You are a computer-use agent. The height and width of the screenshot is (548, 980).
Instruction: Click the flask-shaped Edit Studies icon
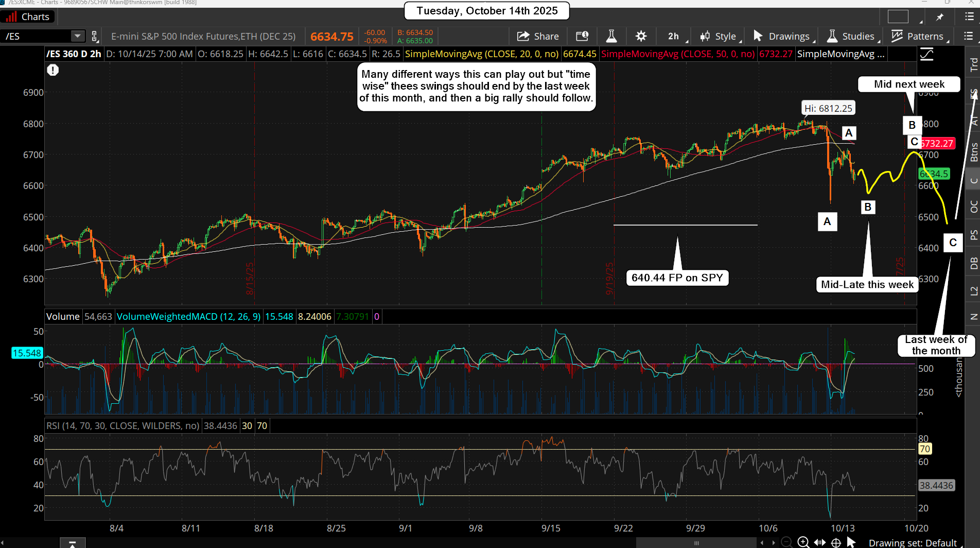coord(611,36)
